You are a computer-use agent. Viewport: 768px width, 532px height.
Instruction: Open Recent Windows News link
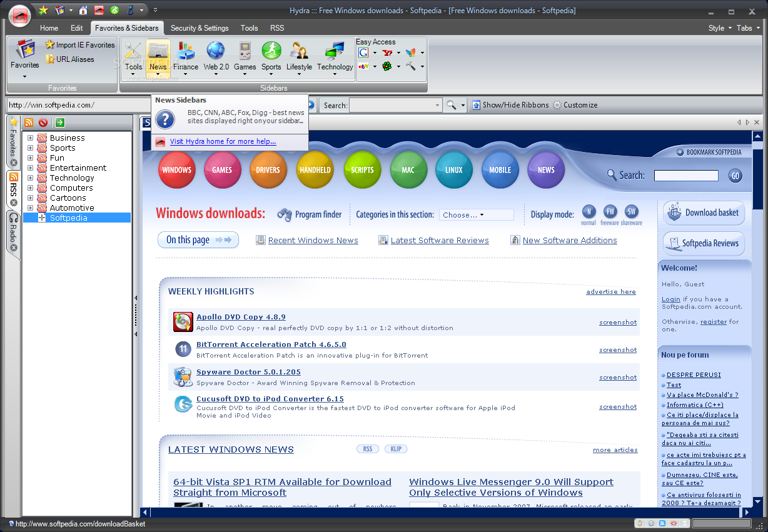tap(313, 240)
